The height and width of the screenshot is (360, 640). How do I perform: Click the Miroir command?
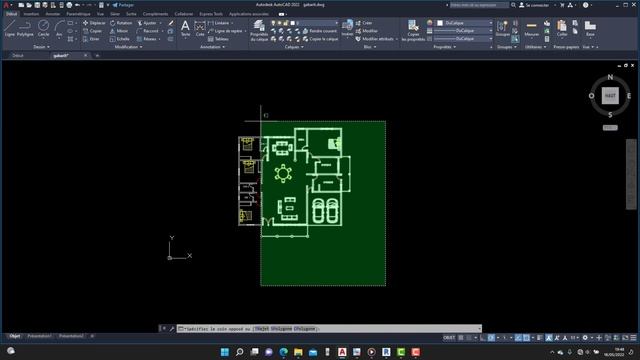click(x=119, y=31)
